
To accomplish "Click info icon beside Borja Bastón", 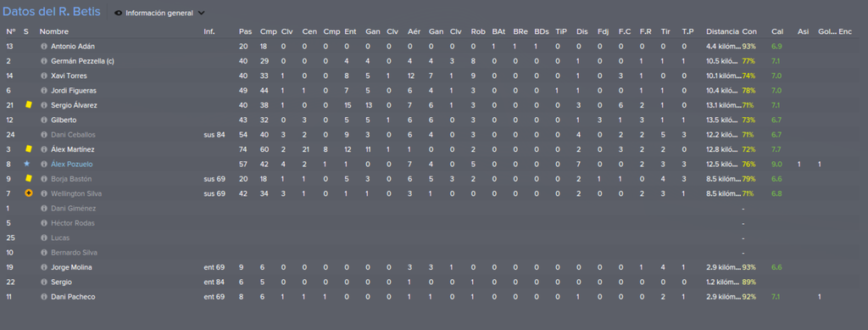I will (44, 179).
